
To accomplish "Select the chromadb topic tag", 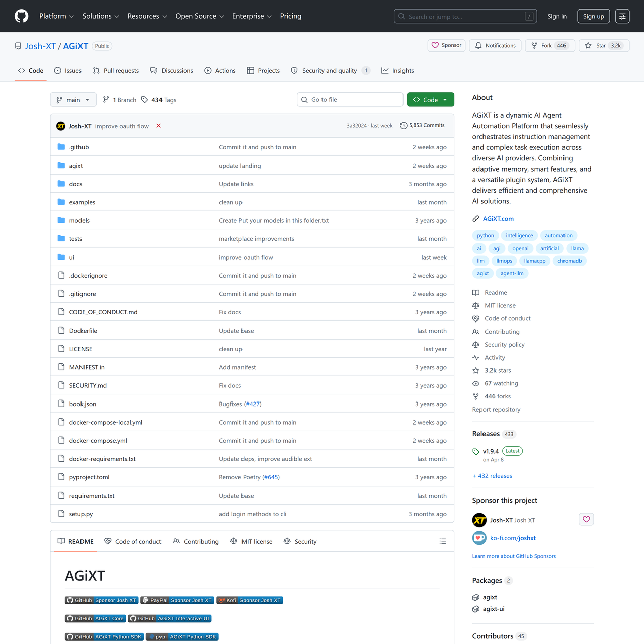I will (570, 261).
